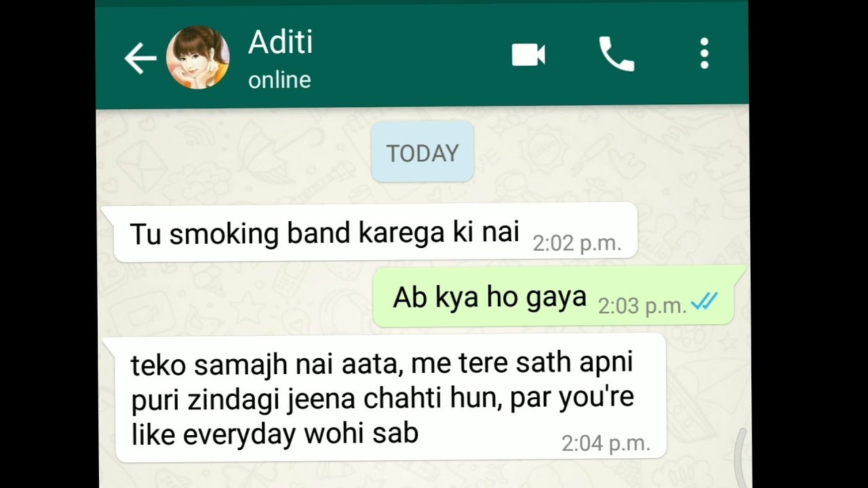Screen dimensions: 868x488
Task: Start a voice call with Aditi
Action: (616, 54)
